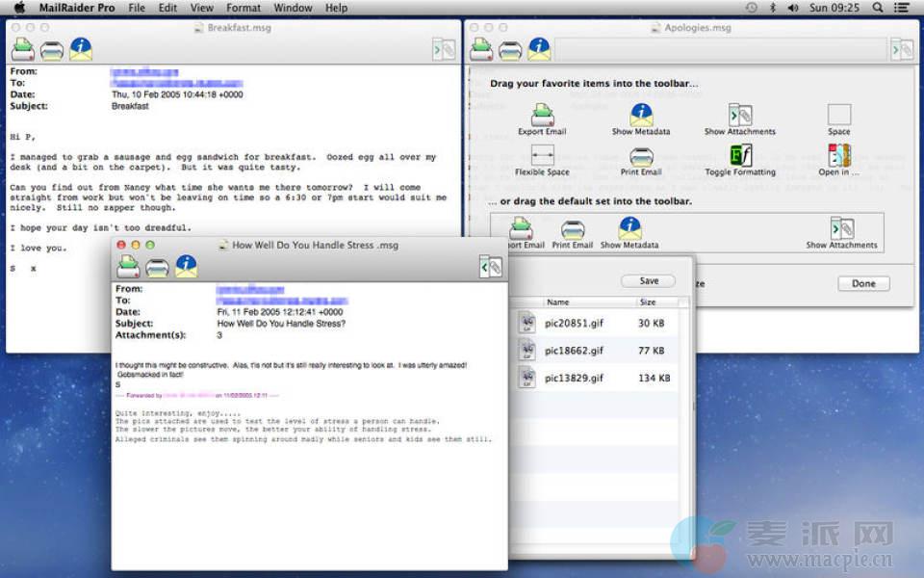Open Spotlight search in menu bar
The width and height of the screenshot is (924, 578).
(877, 8)
